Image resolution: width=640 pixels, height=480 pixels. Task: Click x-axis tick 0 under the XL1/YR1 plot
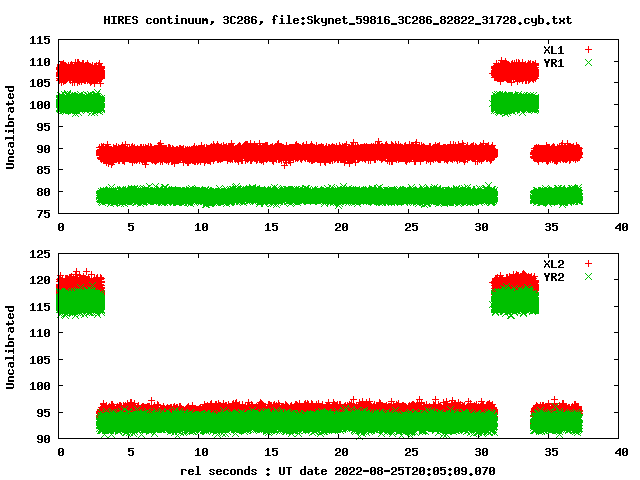(x=61, y=227)
